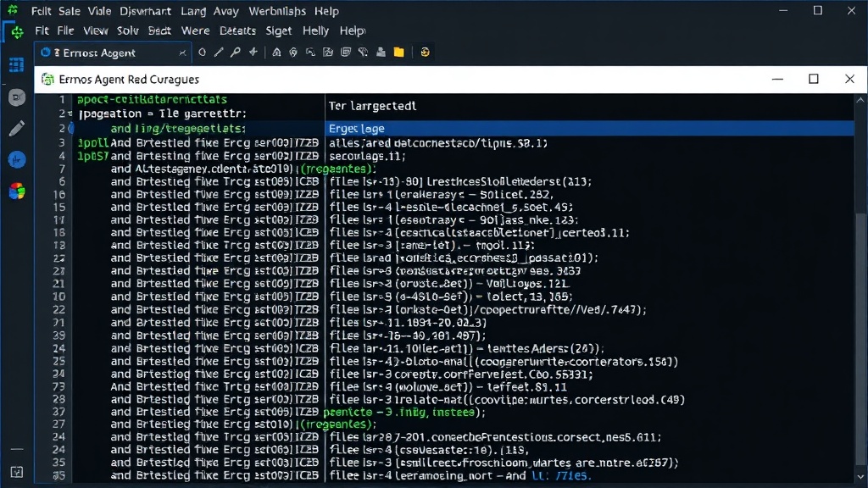
Task: Open the Siget menu
Action: pos(278,30)
